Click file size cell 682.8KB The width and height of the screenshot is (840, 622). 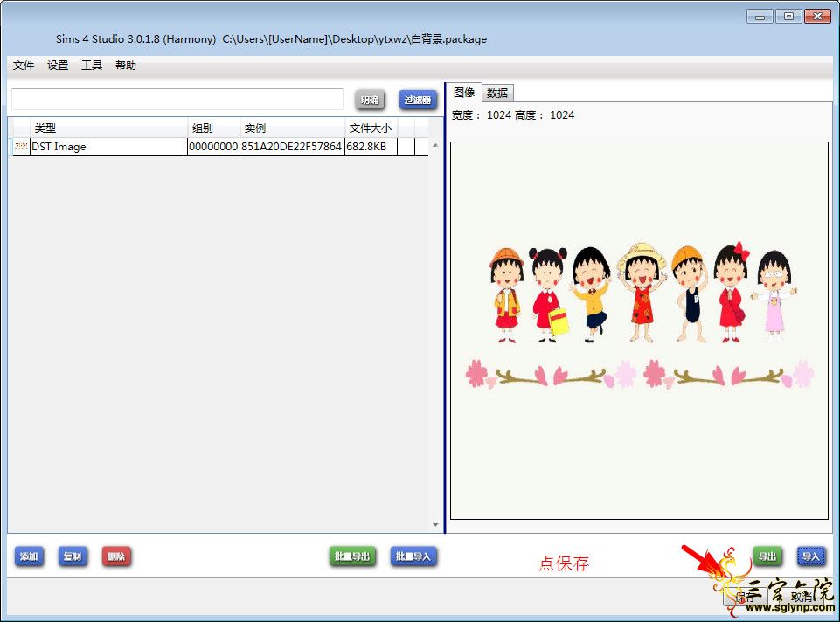371,147
